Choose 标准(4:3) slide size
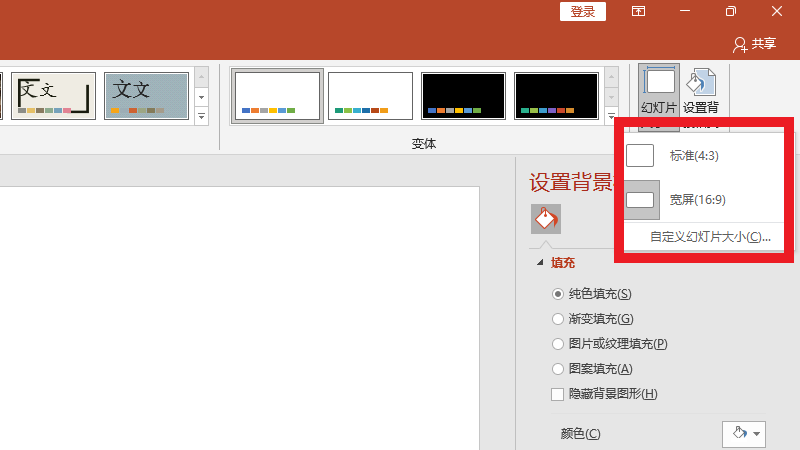The image size is (800, 450). [x=694, y=155]
